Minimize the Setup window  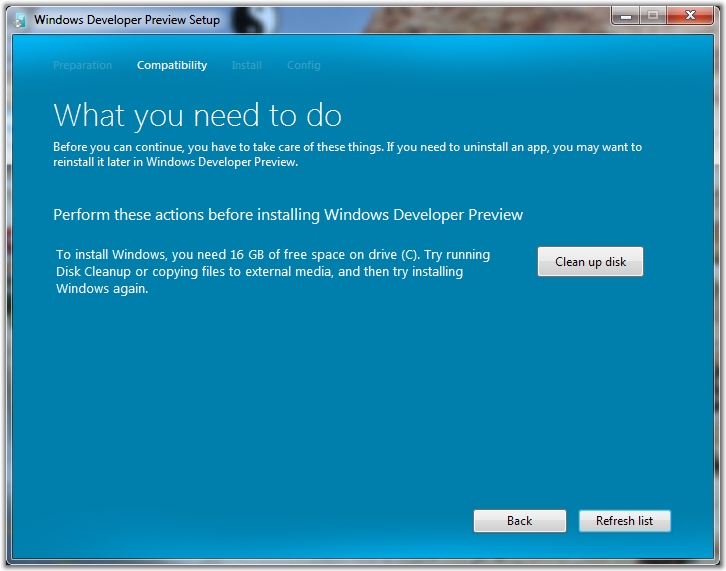coord(626,16)
